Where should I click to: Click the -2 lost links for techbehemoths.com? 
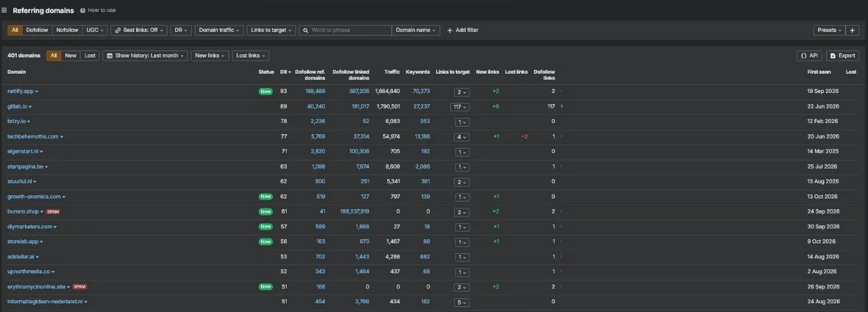tap(525, 137)
